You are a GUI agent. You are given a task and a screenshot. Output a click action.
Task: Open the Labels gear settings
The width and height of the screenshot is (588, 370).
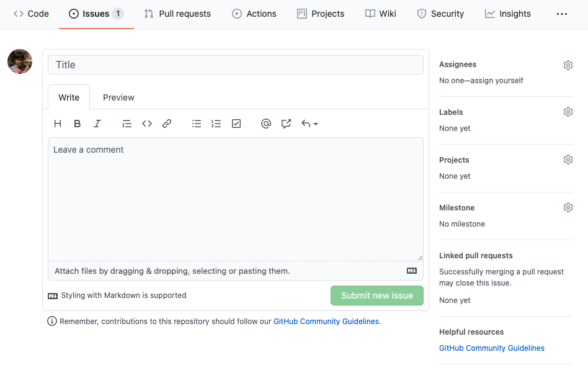[568, 112]
